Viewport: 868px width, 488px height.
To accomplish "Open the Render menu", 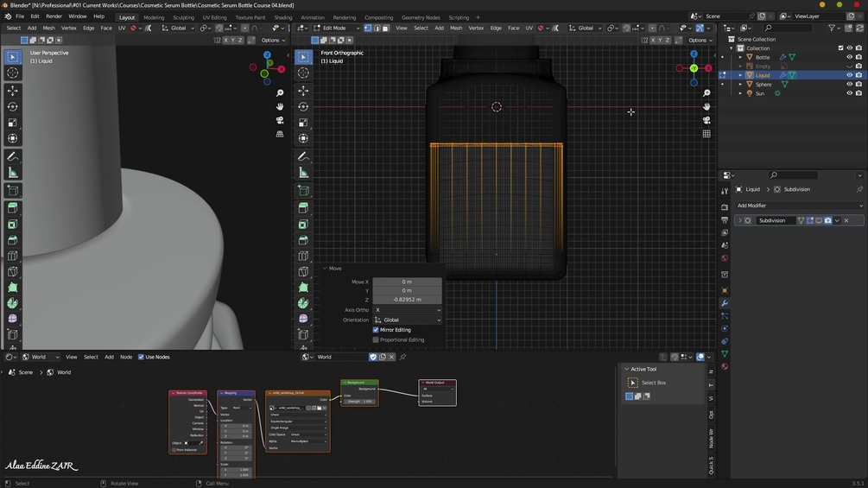I will [x=54, y=16].
